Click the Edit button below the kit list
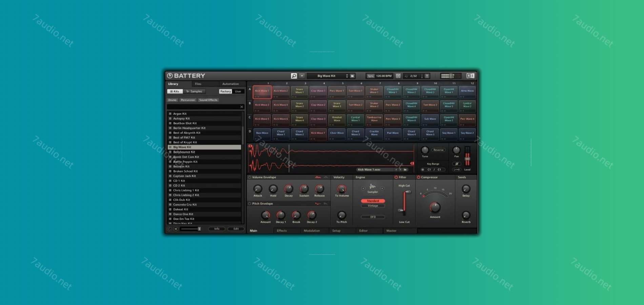644x305 pixels. coord(236,229)
